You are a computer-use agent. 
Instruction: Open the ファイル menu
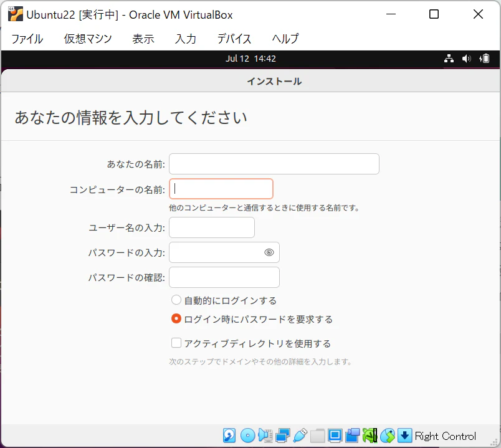27,39
